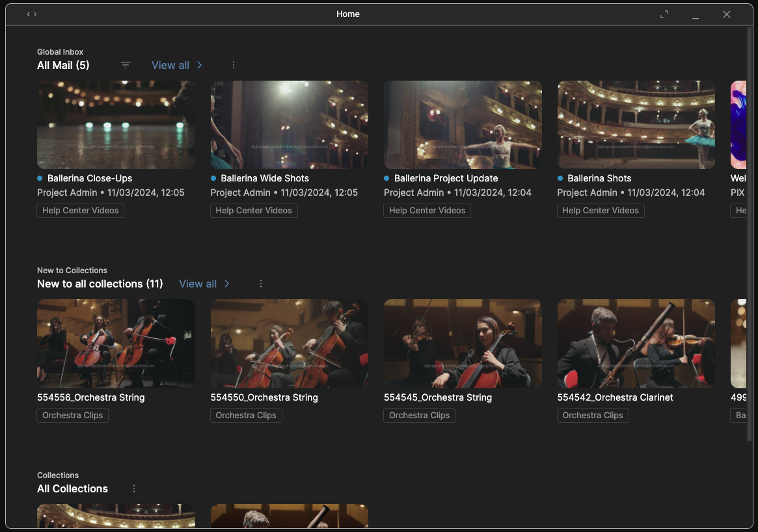Click the All Collections heading
The image size is (758, 532).
72,488
